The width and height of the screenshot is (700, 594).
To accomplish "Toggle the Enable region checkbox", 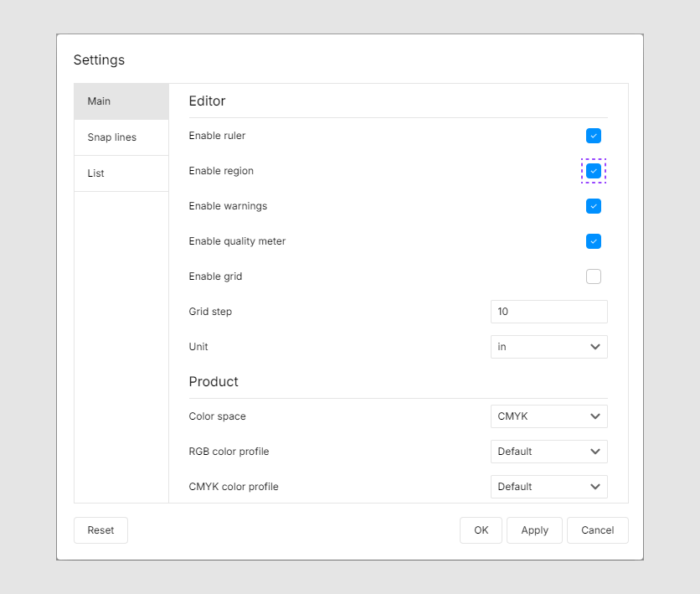I will [594, 171].
